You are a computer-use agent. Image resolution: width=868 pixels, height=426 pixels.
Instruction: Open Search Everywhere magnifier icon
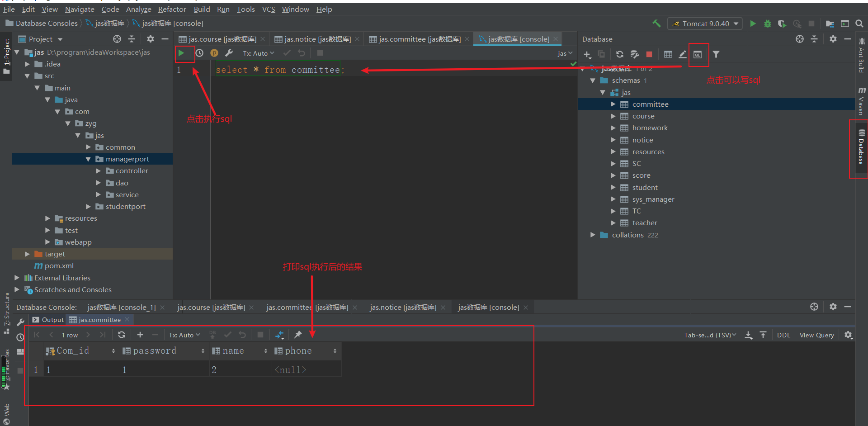pos(859,24)
